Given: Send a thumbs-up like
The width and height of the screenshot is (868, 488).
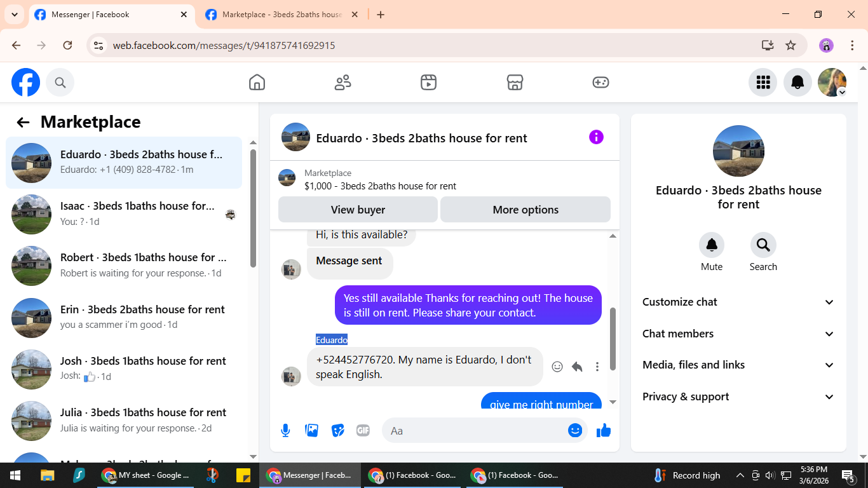Looking at the screenshot, I should click(604, 431).
